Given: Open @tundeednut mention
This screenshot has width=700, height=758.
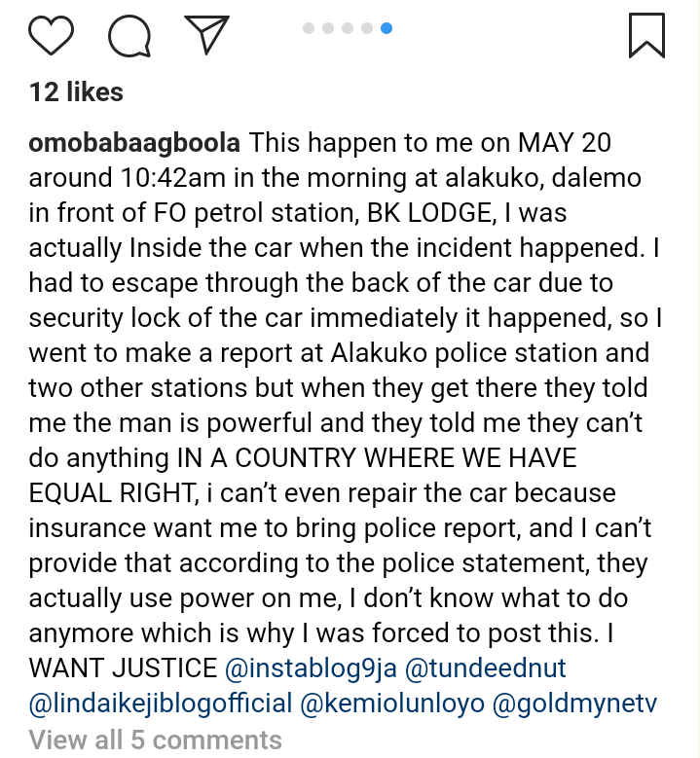Looking at the screenshot, I should (484, 668).
